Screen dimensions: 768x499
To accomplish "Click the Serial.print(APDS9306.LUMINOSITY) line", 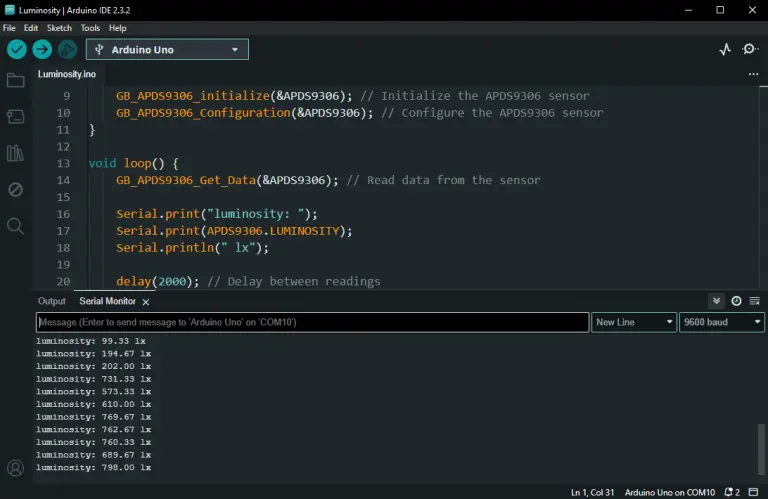I will (x=234, y=231).
